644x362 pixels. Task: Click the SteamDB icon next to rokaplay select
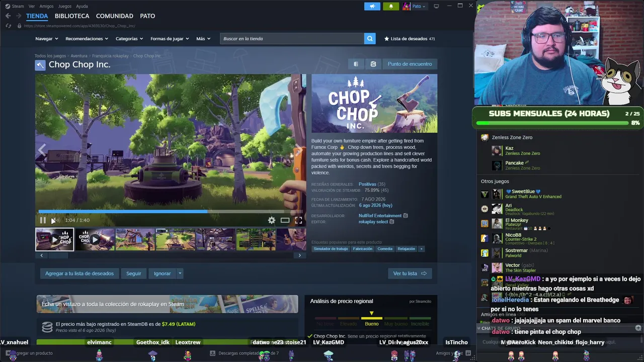pyautogui.click(x=392, y=222)
